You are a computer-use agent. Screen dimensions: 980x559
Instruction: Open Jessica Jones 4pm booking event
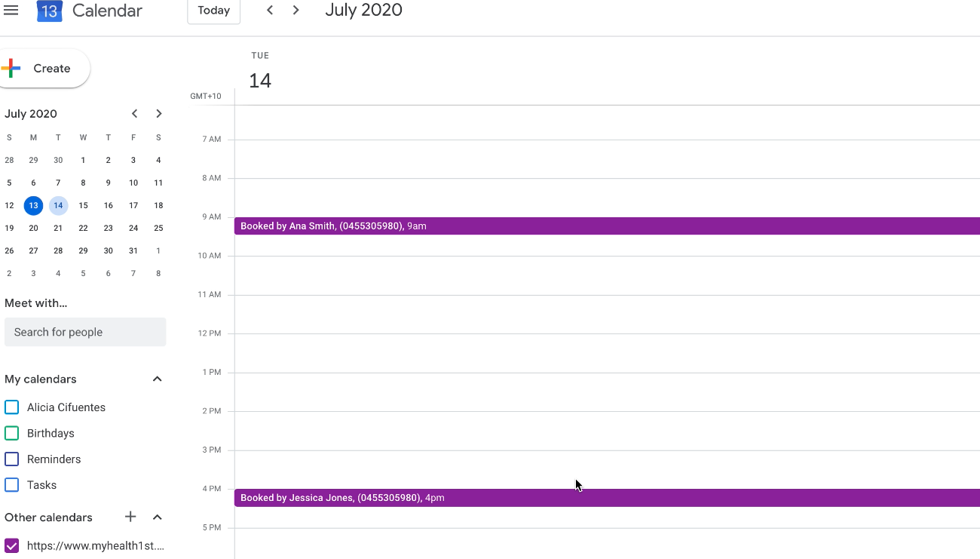pos(528,498)
